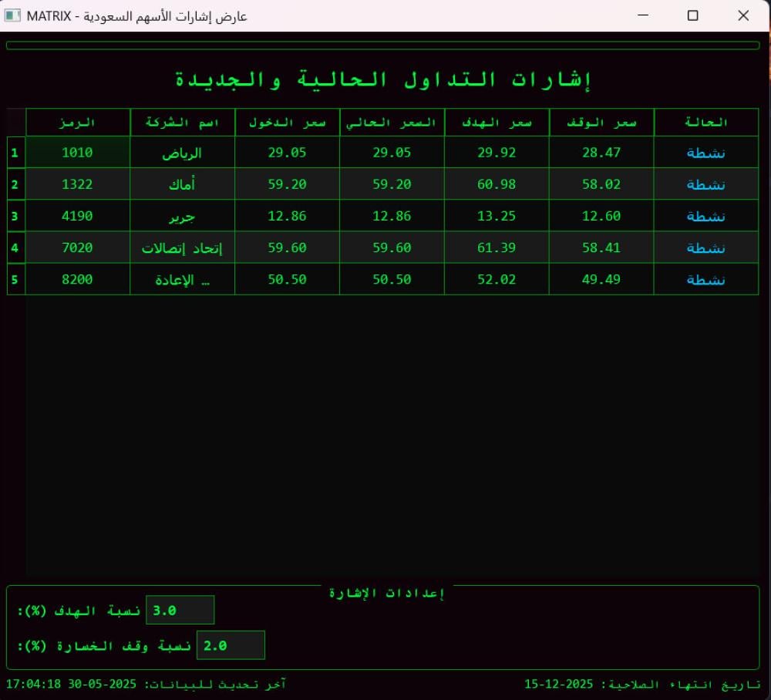The width and height of the screenshot is (771, 700).
Task: Click row number 5 header
Action: (x=15, y=279)
